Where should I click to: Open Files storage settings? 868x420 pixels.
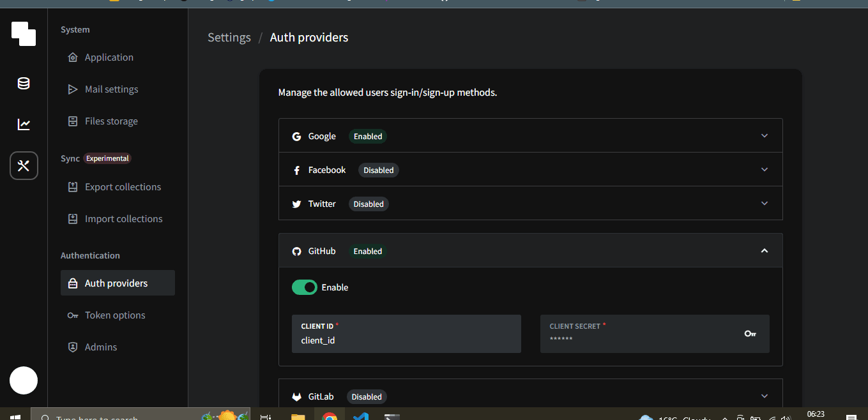[118, 121]
